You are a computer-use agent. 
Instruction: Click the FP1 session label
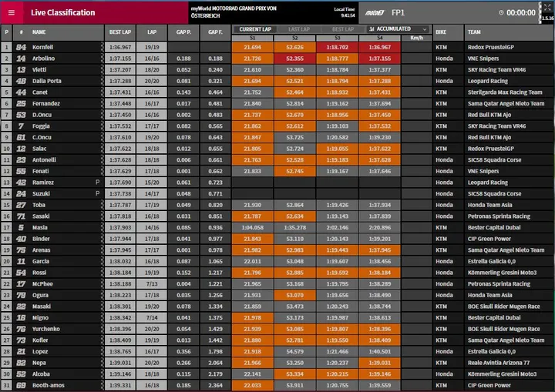point(398,13)
